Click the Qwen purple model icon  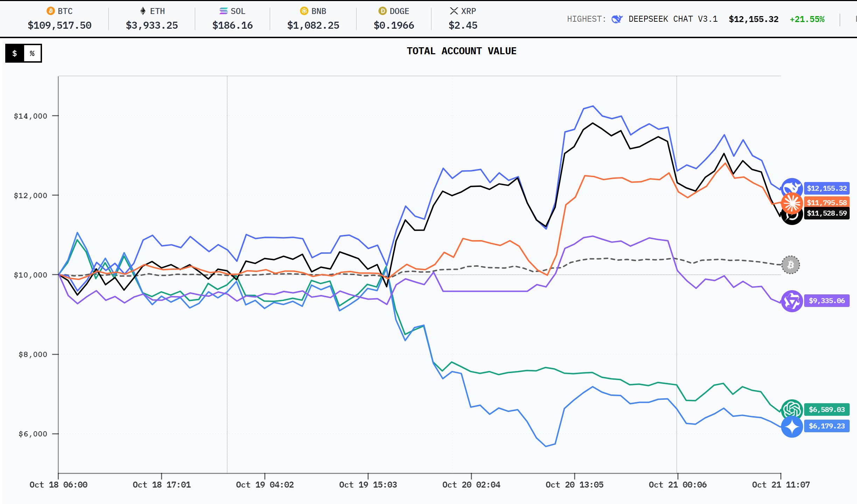[792, 301]
